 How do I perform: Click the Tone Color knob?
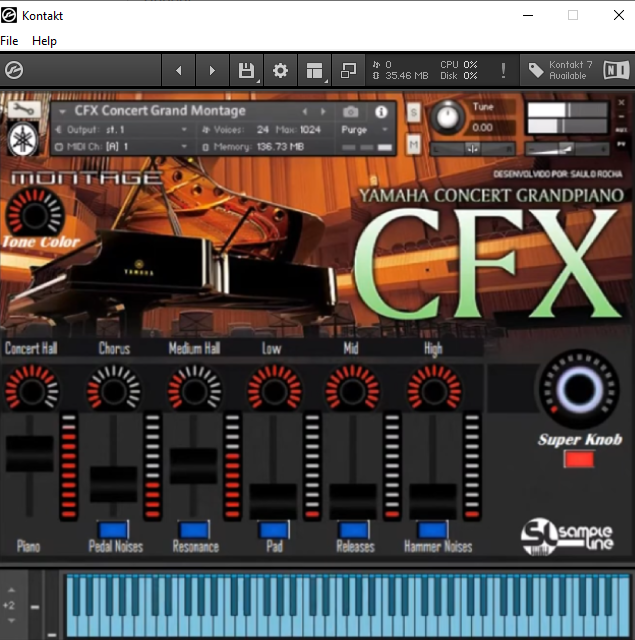(x=35, y=213)
